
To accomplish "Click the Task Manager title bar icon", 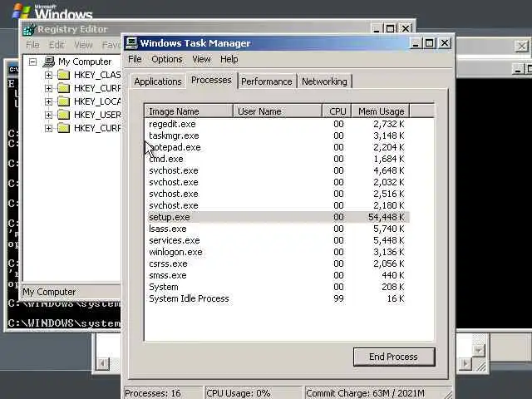I will (x=131, y=43).
